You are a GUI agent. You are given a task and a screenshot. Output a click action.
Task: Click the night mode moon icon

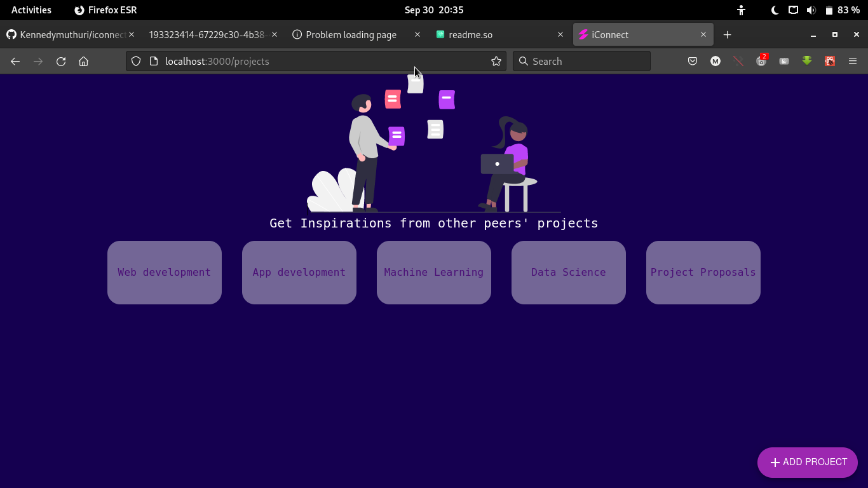tap(775, 10)
